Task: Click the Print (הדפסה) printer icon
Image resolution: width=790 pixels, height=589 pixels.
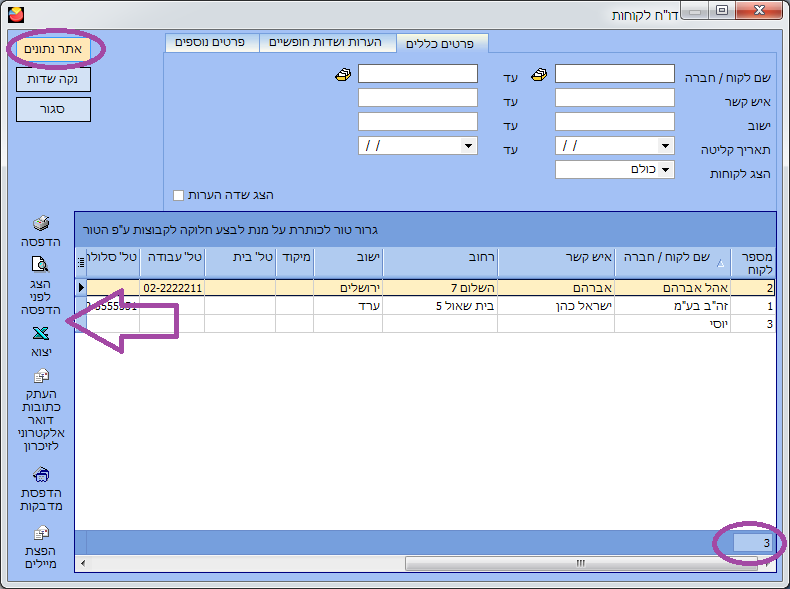Action: pyautogui.click(x=41, y=224)
